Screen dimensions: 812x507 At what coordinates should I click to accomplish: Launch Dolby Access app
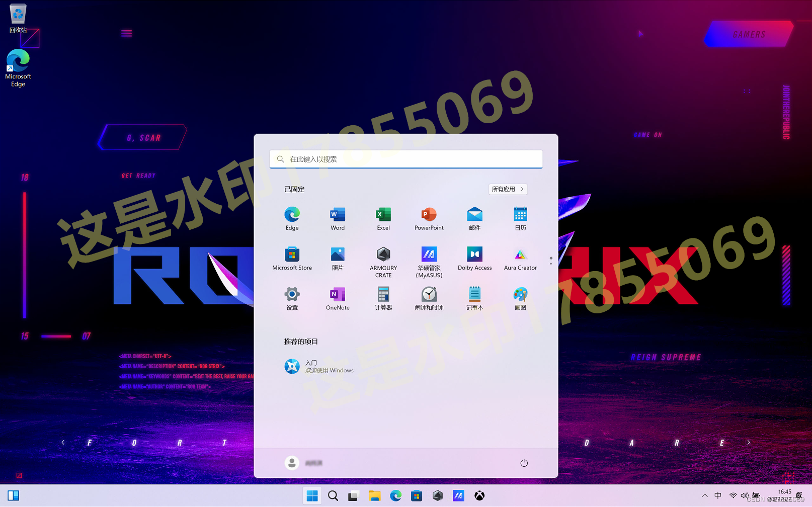pos(474,259)
